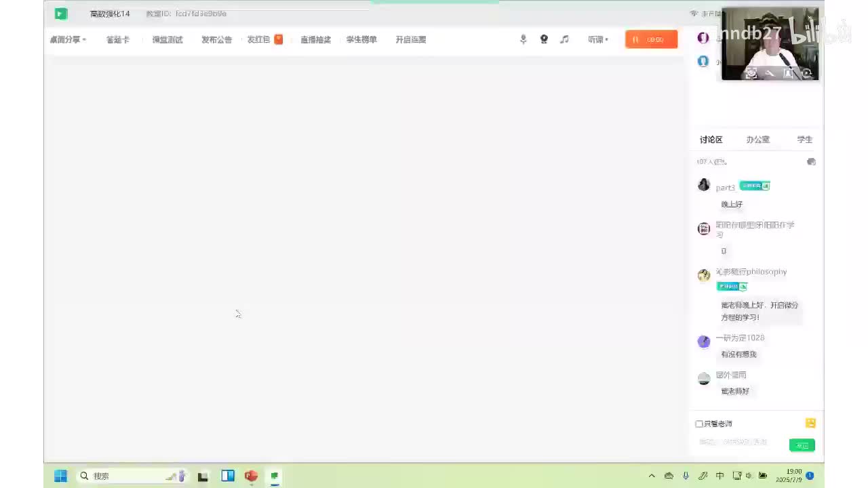Click the blue notification badge
Screen dimensions: 868x488
point(810,476)
